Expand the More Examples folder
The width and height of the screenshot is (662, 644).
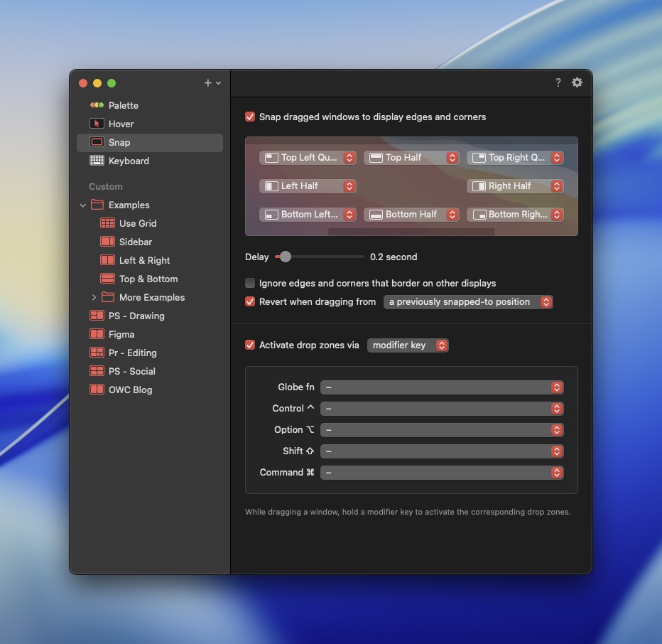pyautogui.click(x=94, y=297)
